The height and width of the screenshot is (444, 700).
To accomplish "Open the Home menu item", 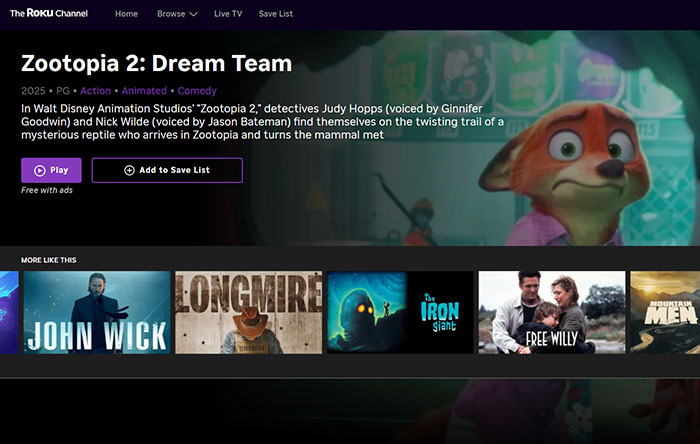I will point(126,14).
